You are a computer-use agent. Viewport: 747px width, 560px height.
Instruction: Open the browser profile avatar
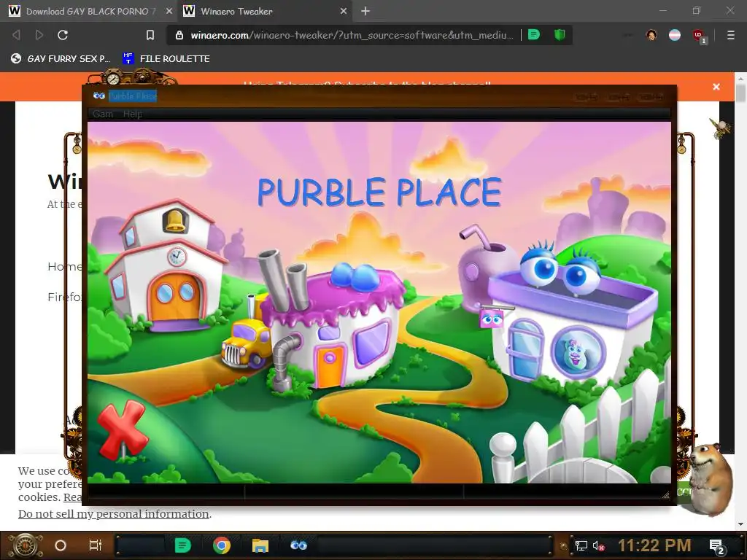[x=651, y=35]
